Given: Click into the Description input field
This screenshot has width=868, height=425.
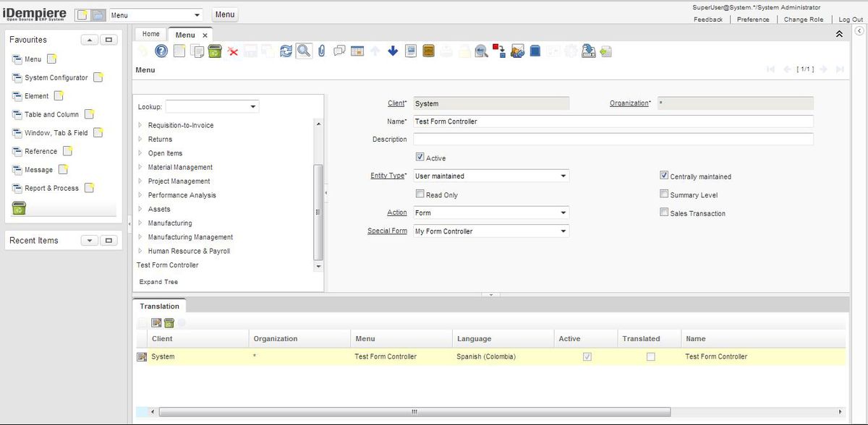Looking at the screenshot, I should tap(613, 139).
